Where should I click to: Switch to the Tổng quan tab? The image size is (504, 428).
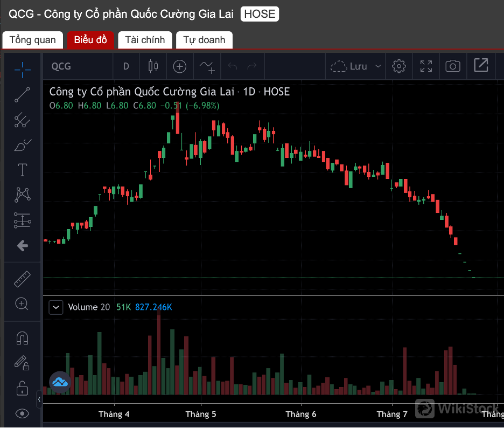32,40
